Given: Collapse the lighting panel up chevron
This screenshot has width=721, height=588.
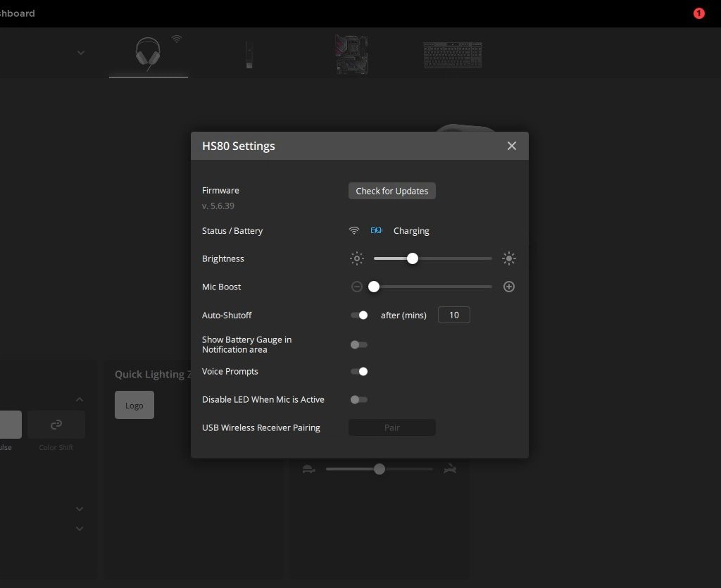Looking at the screenshot, I should coord(80,400).
